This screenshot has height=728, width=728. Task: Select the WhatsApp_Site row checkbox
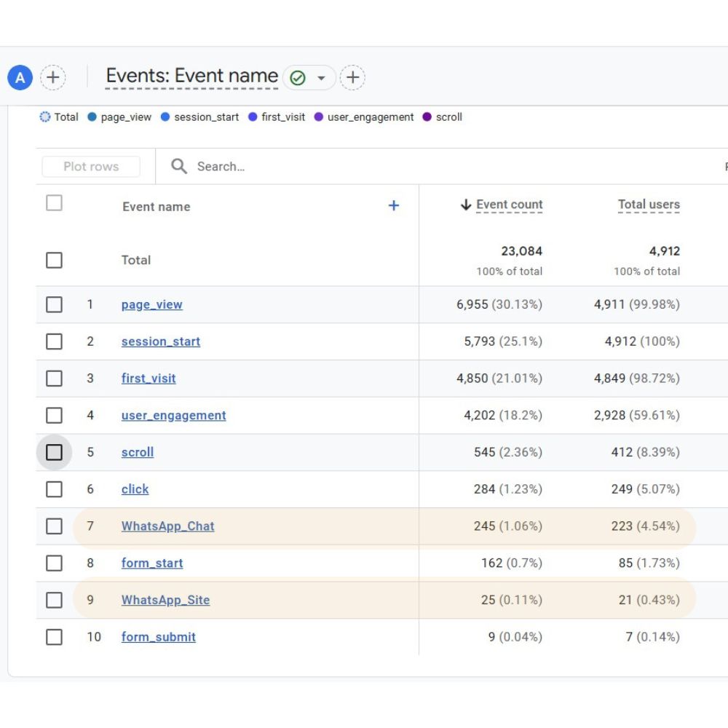point(55,600)
